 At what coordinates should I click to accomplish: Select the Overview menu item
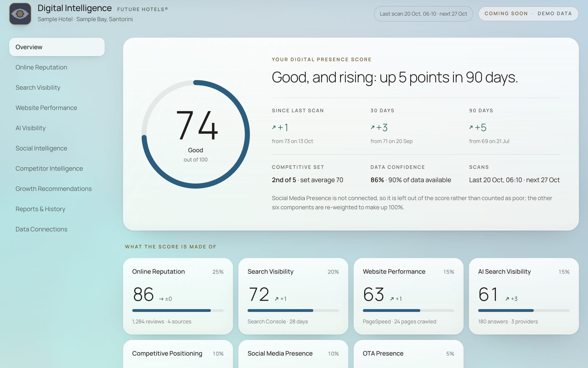coord(57,47)
